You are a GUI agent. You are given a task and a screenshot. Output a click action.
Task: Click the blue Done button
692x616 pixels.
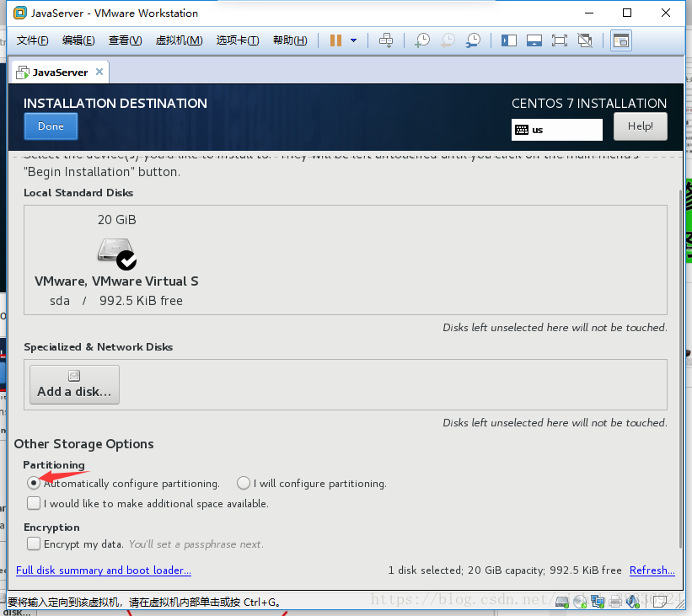[51, 126]
